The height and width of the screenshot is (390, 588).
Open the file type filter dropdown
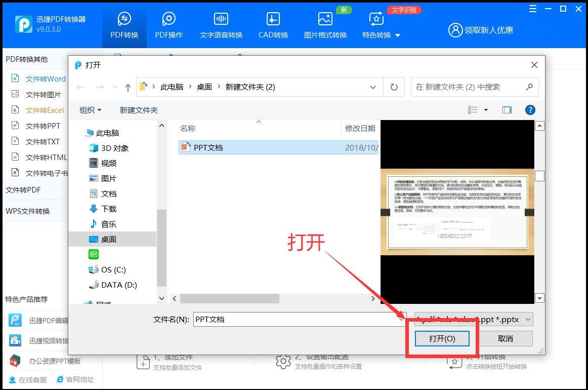[528, 319]
